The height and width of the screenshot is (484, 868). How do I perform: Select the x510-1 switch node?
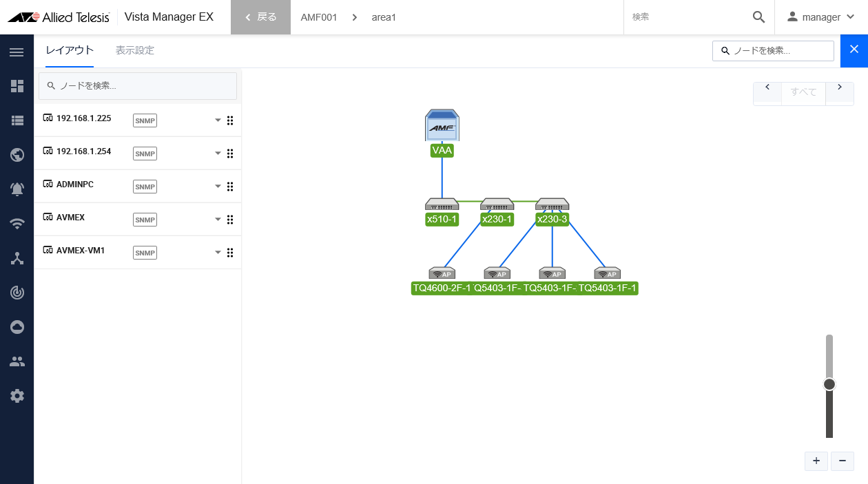pyautogui.click(x=442, y=204)
